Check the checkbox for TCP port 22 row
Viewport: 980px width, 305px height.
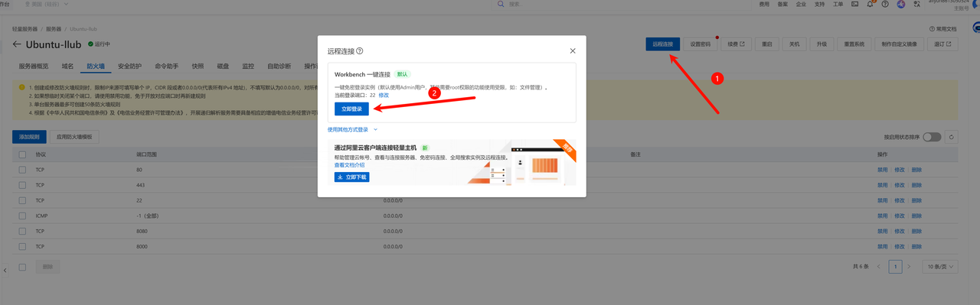click(23, 200)
